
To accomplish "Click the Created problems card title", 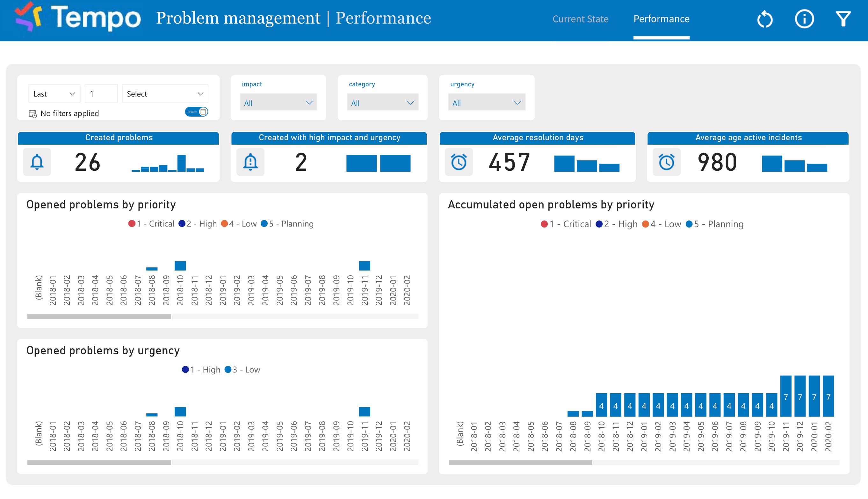I will tap(119, 138).
